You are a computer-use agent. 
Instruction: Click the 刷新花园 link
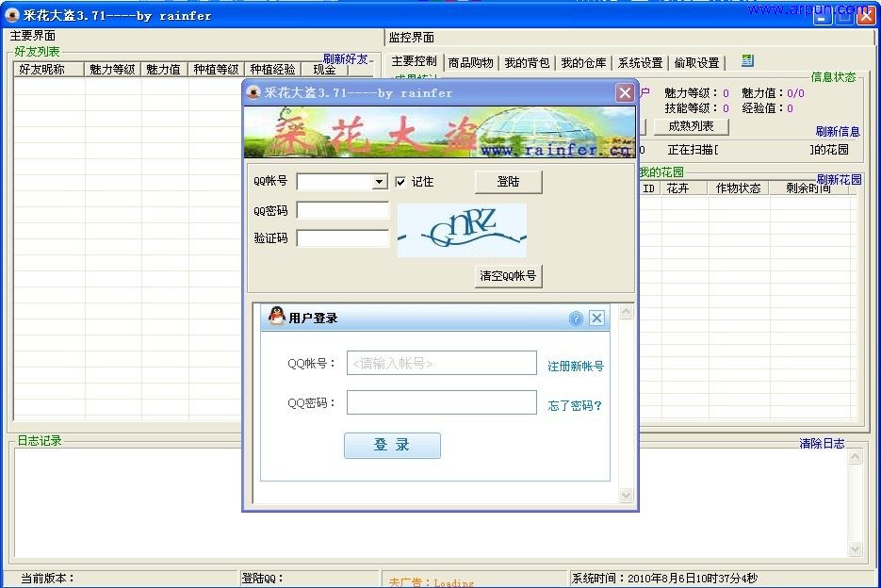840,179
